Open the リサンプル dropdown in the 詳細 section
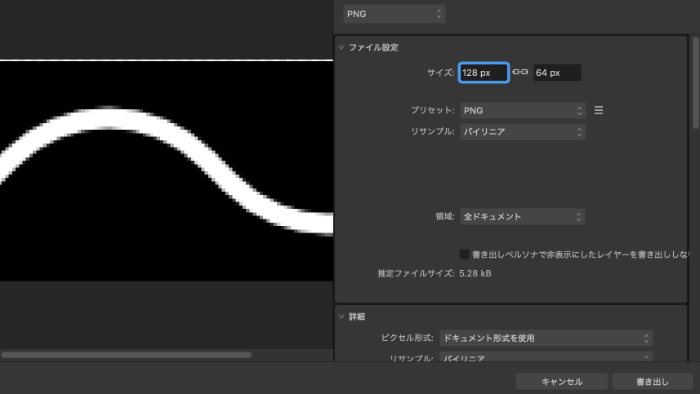The width and height of the screenshot is (700, 394). click(546, 357)
